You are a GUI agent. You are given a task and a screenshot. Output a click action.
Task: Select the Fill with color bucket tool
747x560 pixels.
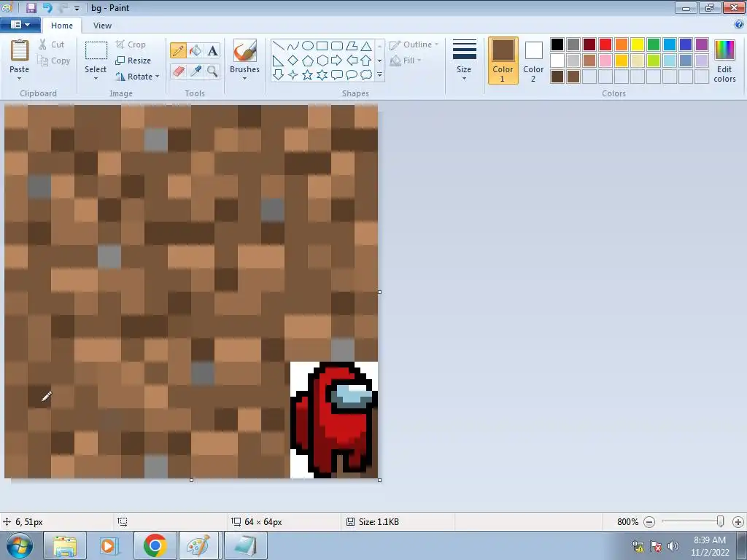point(196,50)
